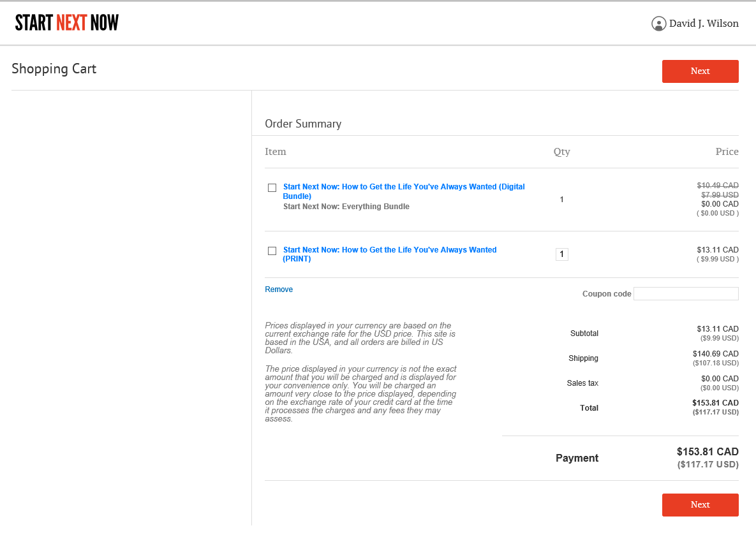The image size is (756, 535).
Task: Click the Remove link
Action: coord(279,289)
